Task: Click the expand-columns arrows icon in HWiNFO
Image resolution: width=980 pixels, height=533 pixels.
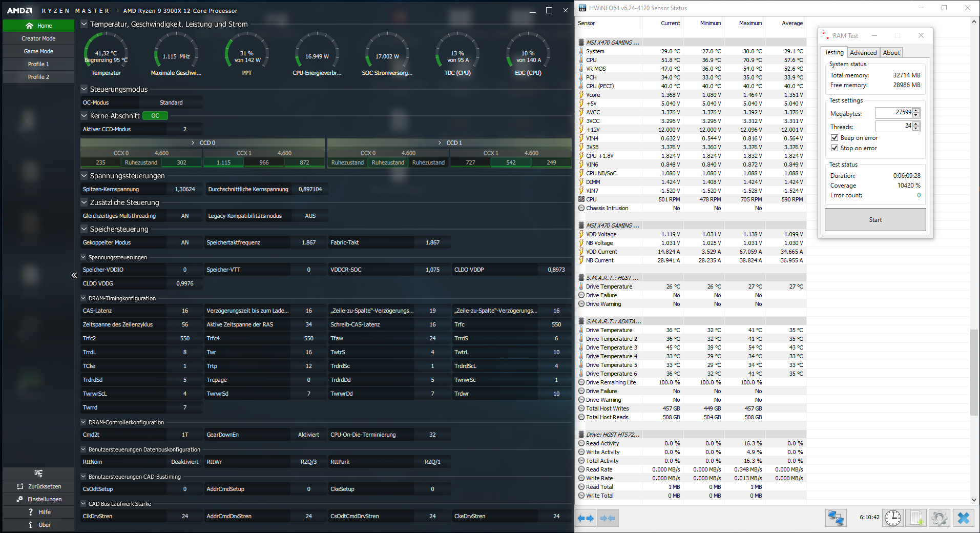Action: pos(586,518)
